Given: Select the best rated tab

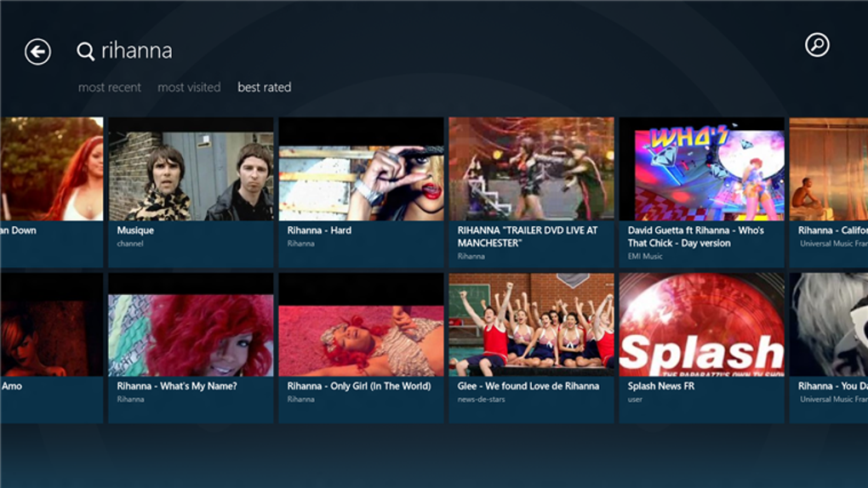Looking at the screenshot, I should click(x=264, y=88).
